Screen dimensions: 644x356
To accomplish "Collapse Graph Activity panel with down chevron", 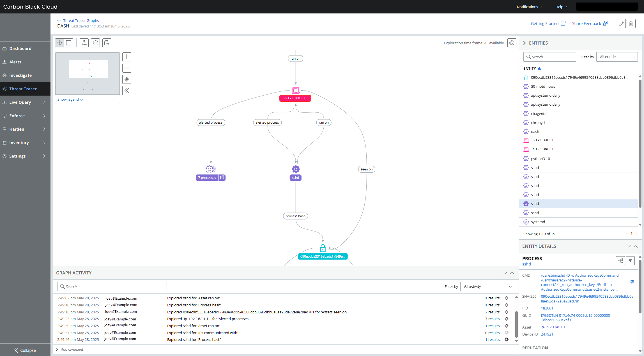I will pyautogui.click(x=505, y=273).
